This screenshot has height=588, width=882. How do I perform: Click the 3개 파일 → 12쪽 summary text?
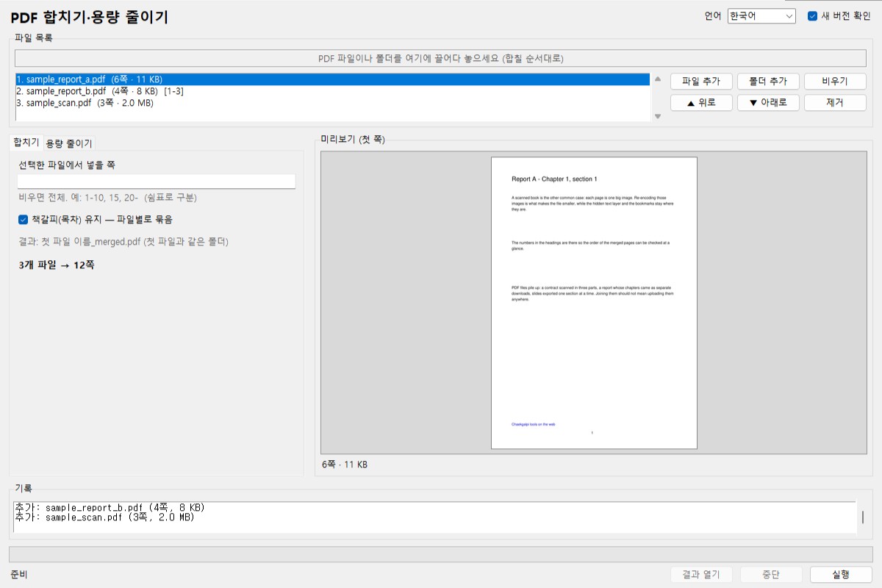coord(57,265)
